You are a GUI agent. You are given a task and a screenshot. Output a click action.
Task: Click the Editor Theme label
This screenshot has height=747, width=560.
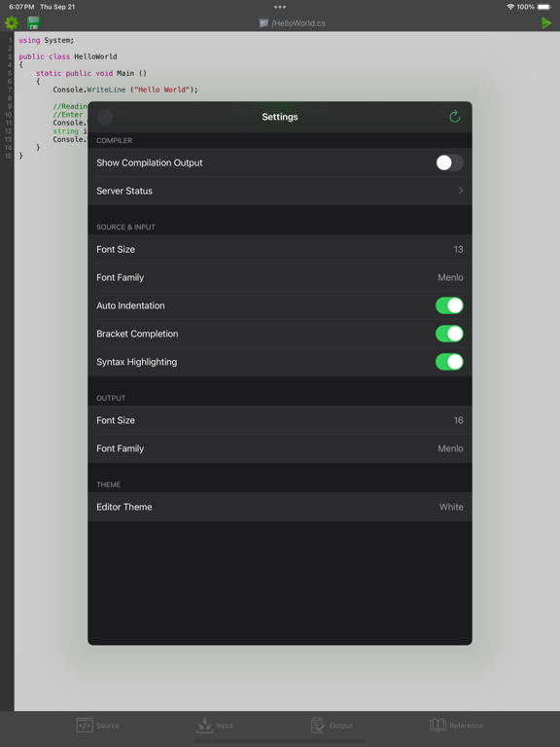point(123,507)
